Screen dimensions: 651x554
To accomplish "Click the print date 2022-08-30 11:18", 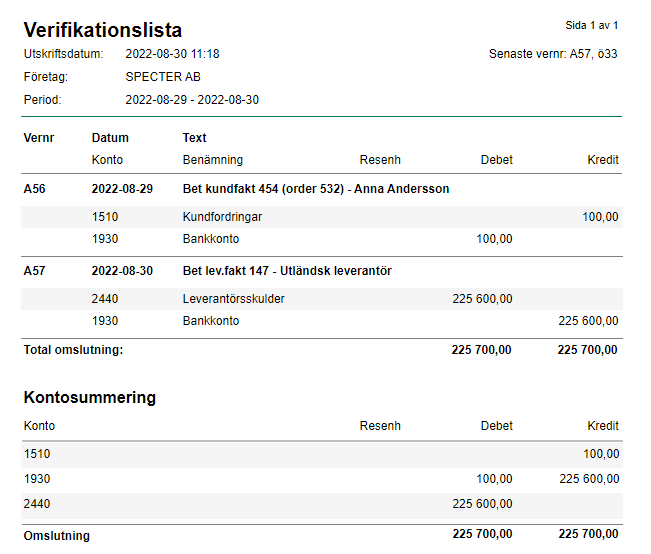I will tap(173, 54).
